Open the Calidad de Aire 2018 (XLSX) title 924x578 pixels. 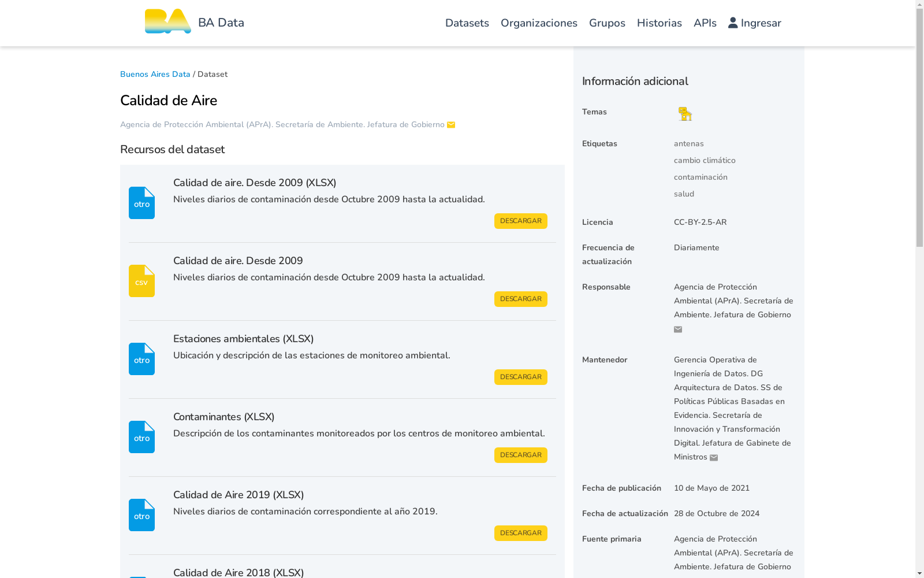239,572
